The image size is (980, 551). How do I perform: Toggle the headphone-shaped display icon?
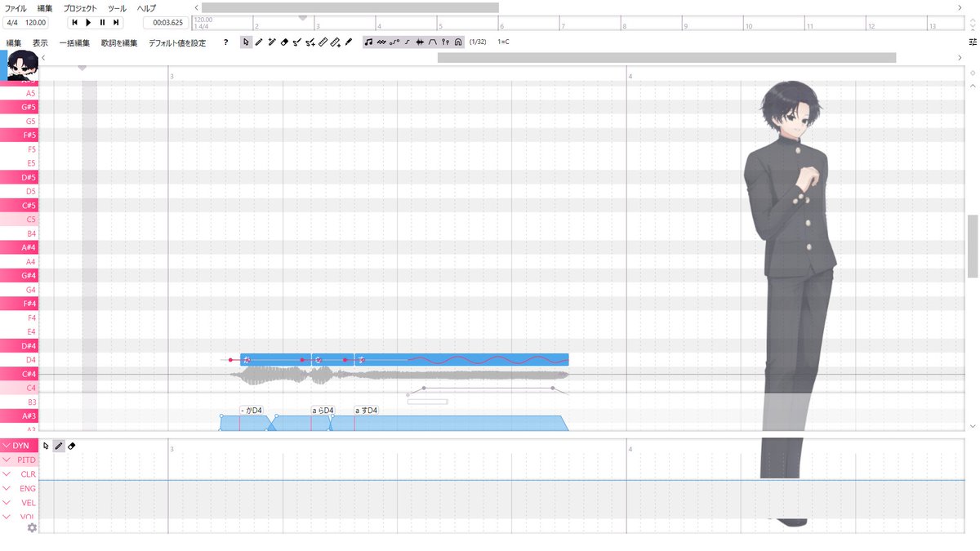pyautogui.click(x=458, y=42)
